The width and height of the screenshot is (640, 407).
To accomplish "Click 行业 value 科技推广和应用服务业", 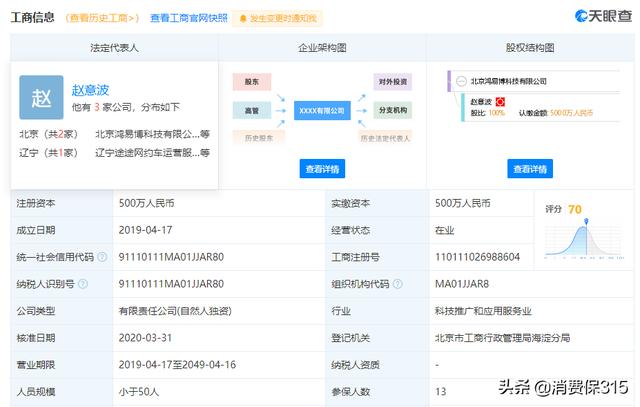I will pos(483,311).
